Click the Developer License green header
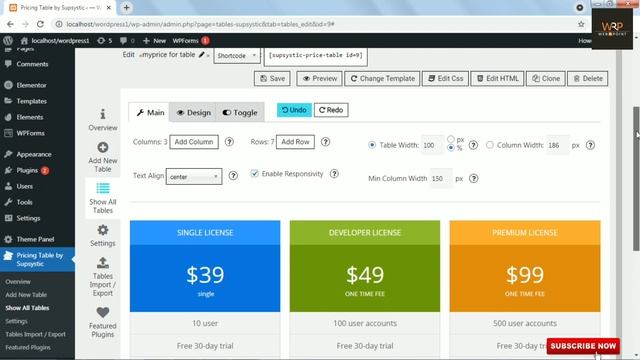This screenshot has width=640, height=360. 365,233
